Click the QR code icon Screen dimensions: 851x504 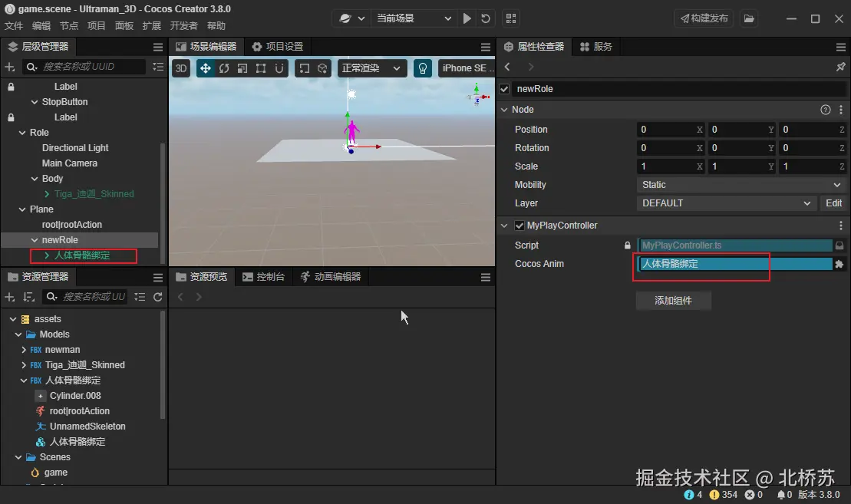coord(511,18)
